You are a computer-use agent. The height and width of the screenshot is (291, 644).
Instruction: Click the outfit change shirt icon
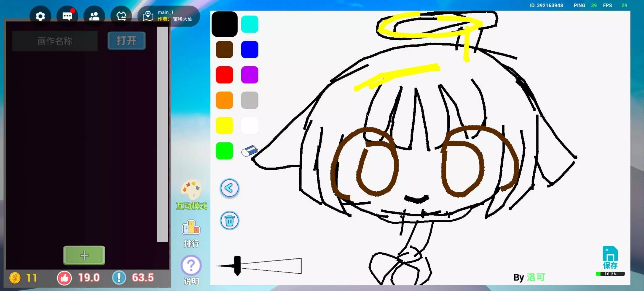coord(121,16)
